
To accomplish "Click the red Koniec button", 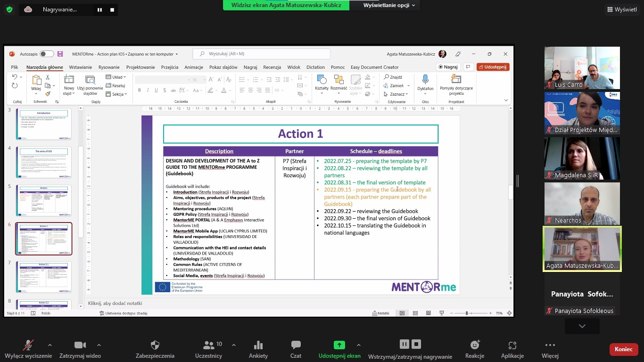I will (x=624, y=349).
